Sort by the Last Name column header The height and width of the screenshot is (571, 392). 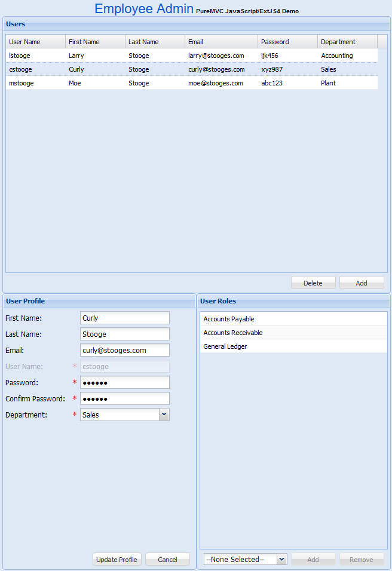tap(155, 42)
